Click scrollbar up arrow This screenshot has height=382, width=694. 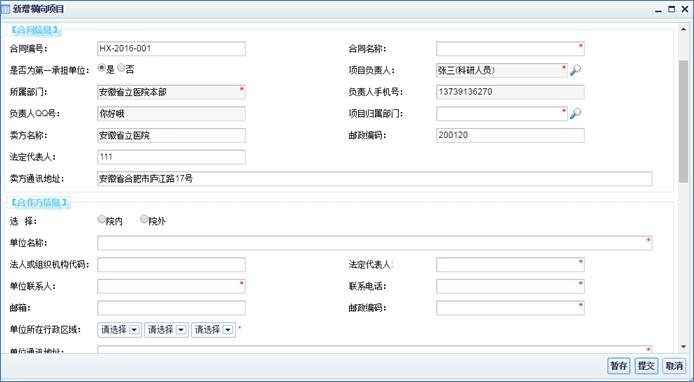[x=684, y=30]
